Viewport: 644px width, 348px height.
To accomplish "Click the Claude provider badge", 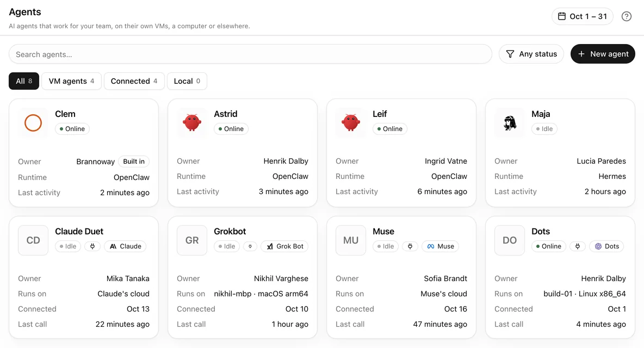I will point(125,246).
